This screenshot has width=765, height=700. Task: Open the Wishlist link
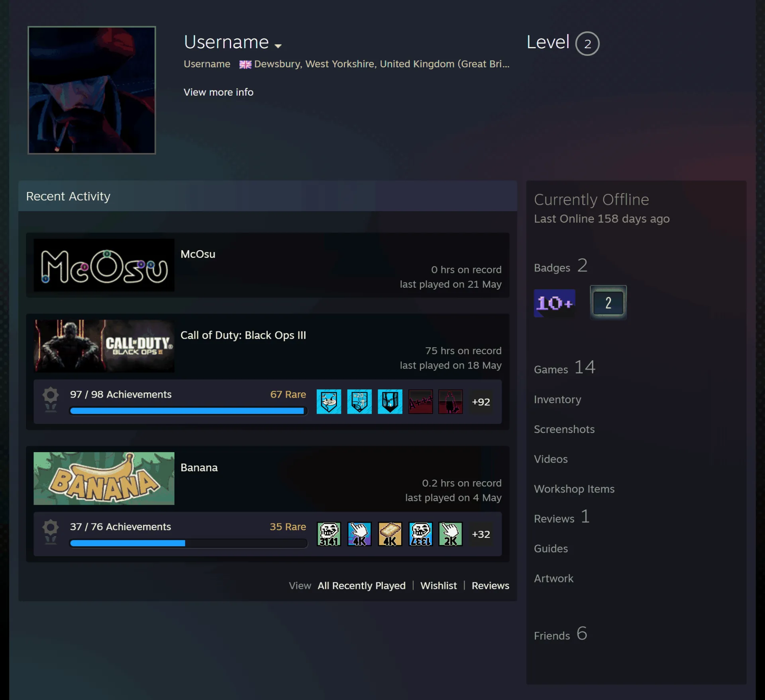[x=438, y=586]
